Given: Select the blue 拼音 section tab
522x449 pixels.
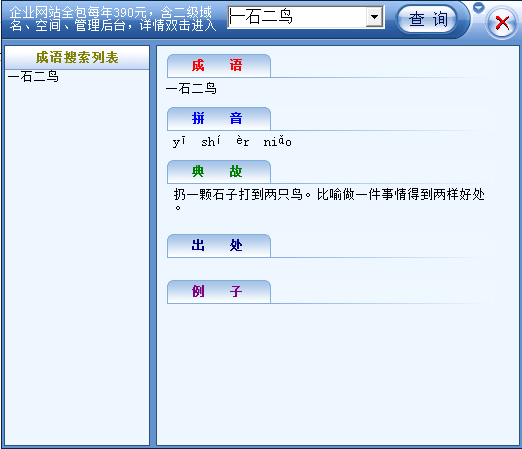Looking at the screenshot, I should click(219, 119).
